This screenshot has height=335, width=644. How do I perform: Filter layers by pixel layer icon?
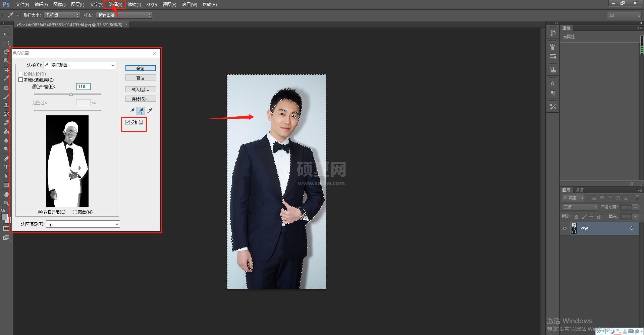pyautogui.click(x=594, y=198)
